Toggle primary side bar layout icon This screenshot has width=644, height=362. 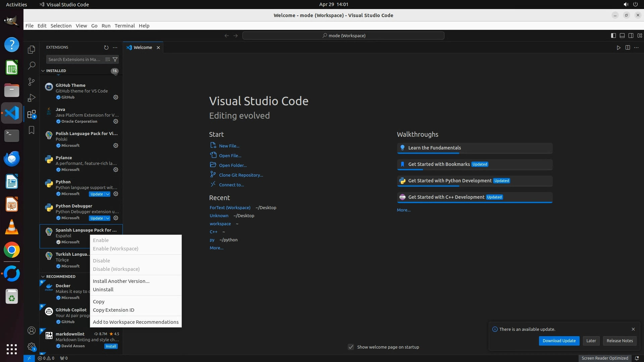pyautogui.click(x=613, y=36)
